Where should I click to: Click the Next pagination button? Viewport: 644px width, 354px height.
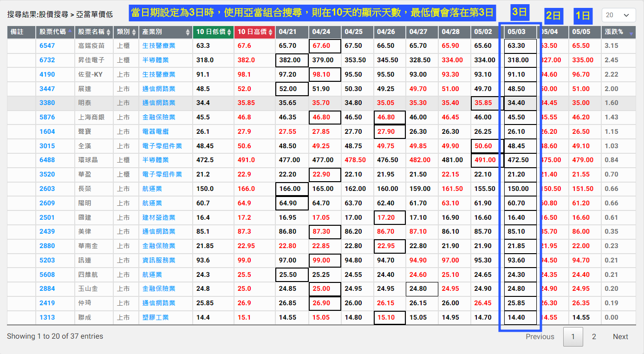(620, 337)
